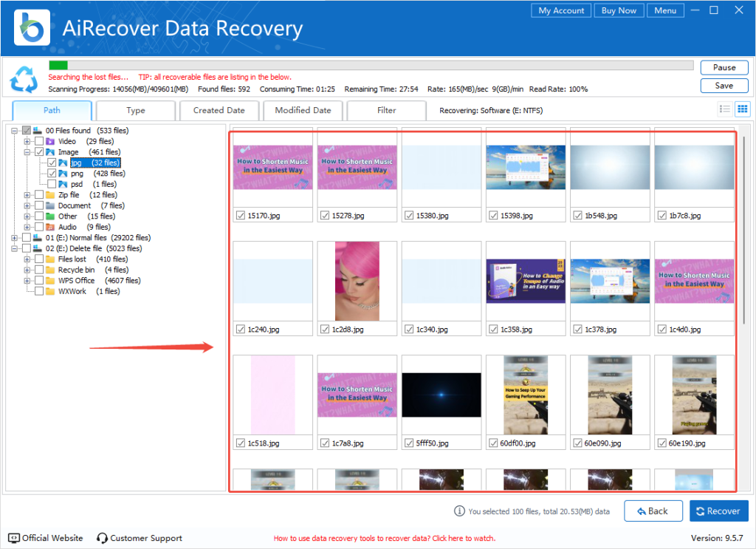
Task: Switch to the Filter tab
Action: click(x=386, y=111)
